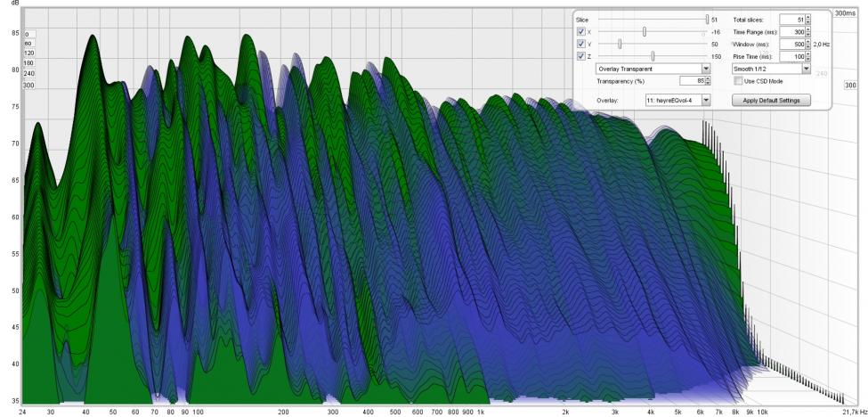Uncheck the X axis checkbox

point(580,31)
